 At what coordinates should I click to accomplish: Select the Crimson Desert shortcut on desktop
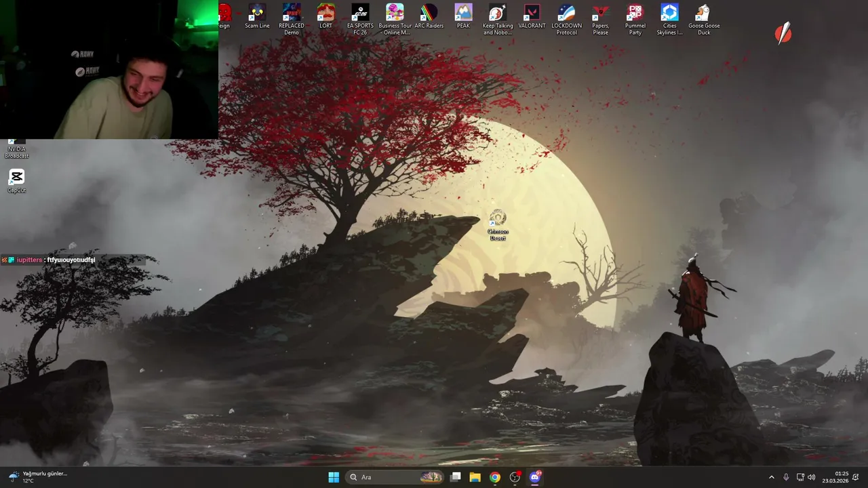click(498, 226)
